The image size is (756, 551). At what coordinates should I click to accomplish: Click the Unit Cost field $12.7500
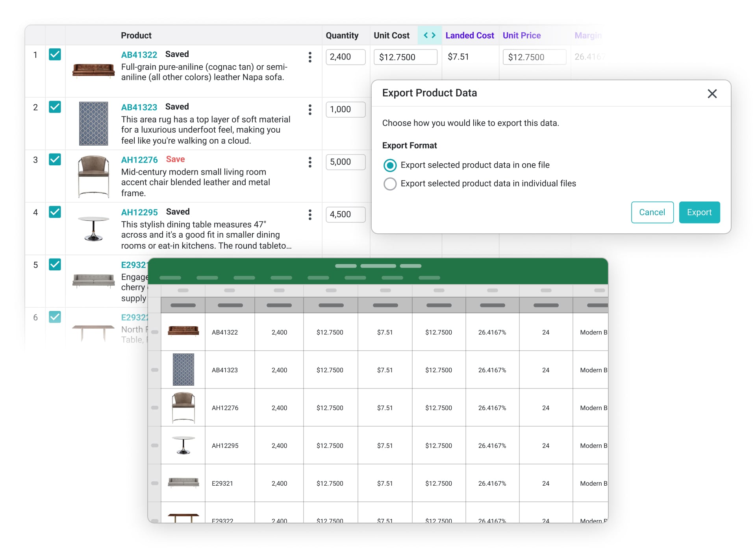pos(405,57)
